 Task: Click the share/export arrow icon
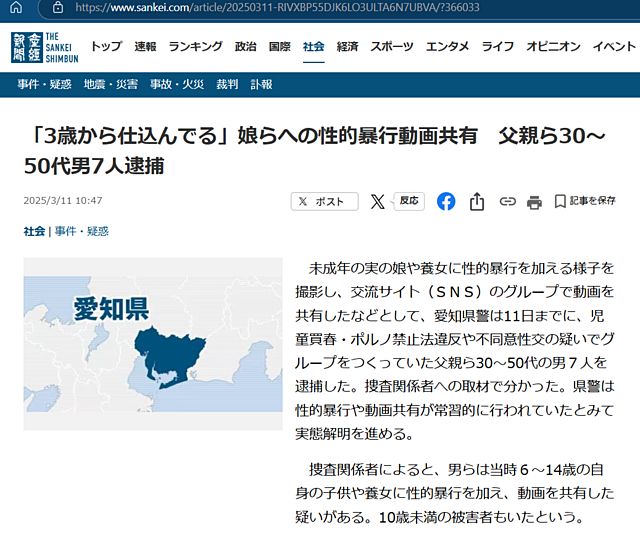tap(477, 201)
